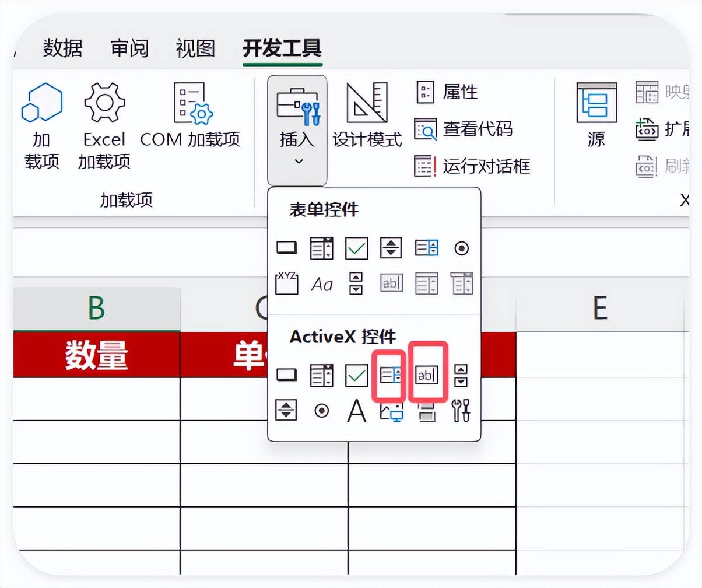The width and height of the screenshot is (702, 588).
Task: Insert form control combo box from 表单控件
Action: click(x=321, y=249)
